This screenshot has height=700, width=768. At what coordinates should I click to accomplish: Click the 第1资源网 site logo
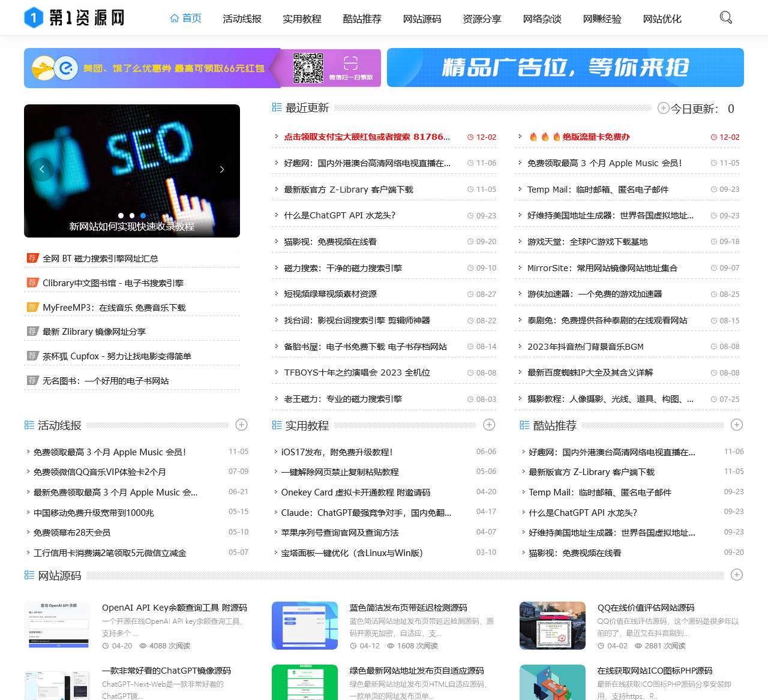coord(74,18)
